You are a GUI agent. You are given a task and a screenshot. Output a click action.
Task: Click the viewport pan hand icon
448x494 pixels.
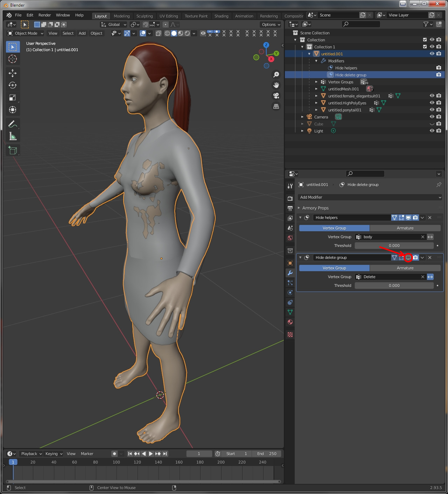tap(276, 85)
